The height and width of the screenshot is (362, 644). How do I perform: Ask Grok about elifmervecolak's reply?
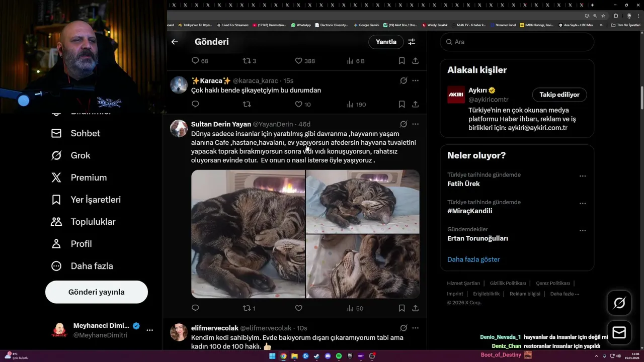pyautogui.click(x=404, y=328)
